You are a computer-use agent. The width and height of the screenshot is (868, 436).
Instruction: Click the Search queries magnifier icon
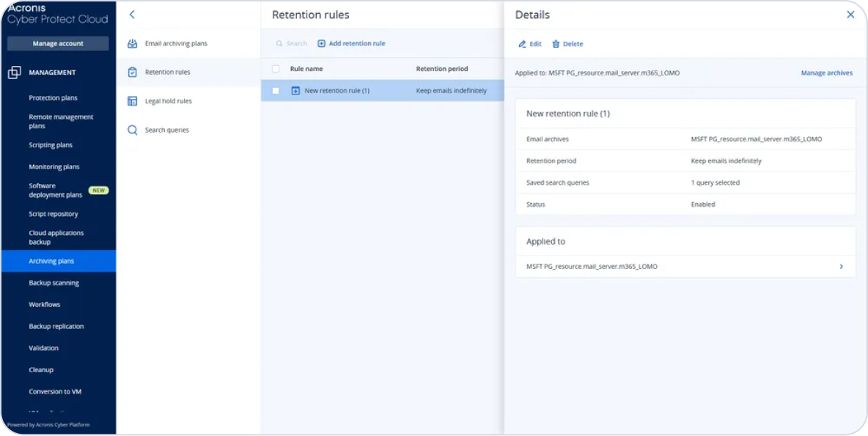click(133, 130)
